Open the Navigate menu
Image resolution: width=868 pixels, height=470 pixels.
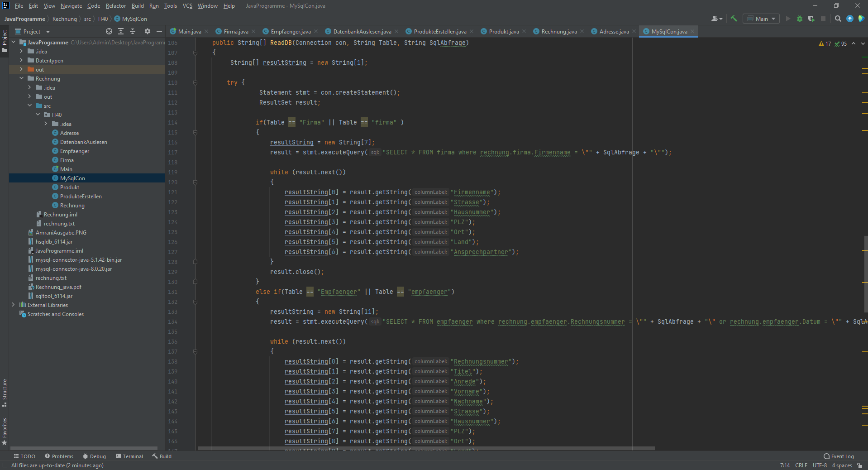[x=71, y=6]
